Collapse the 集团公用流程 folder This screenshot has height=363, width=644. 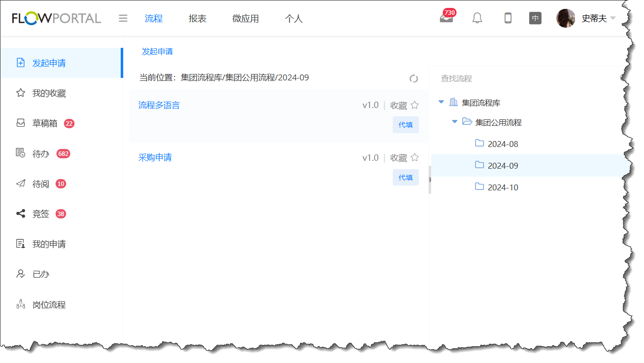coord(454,122)
